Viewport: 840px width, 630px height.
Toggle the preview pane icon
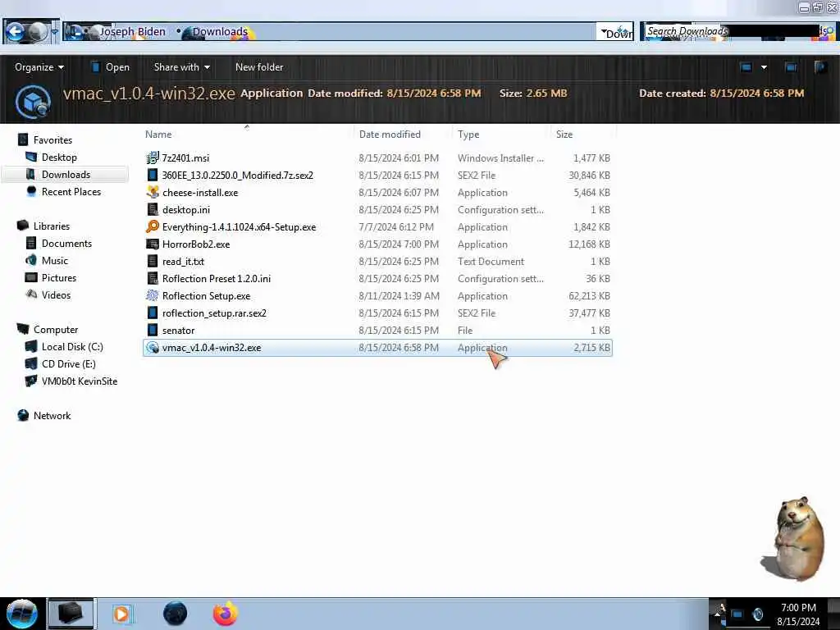pos(791,67)
